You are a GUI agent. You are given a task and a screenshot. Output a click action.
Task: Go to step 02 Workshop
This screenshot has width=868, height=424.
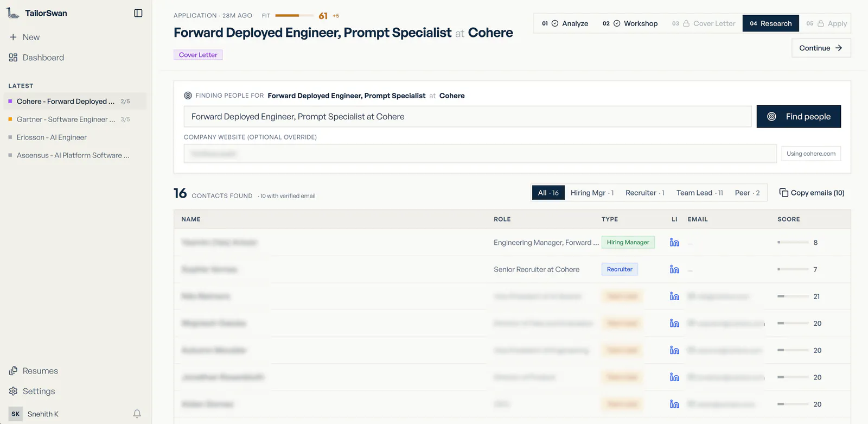(x=630, y=23)
